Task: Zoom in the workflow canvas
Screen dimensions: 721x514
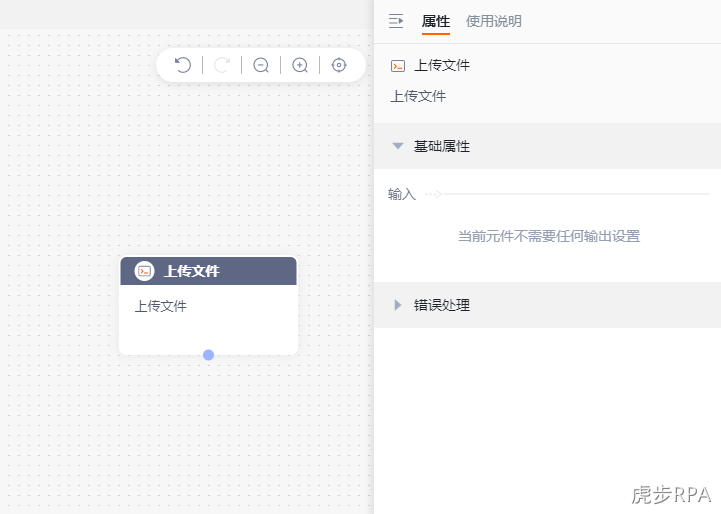Action: click(300, 65)
